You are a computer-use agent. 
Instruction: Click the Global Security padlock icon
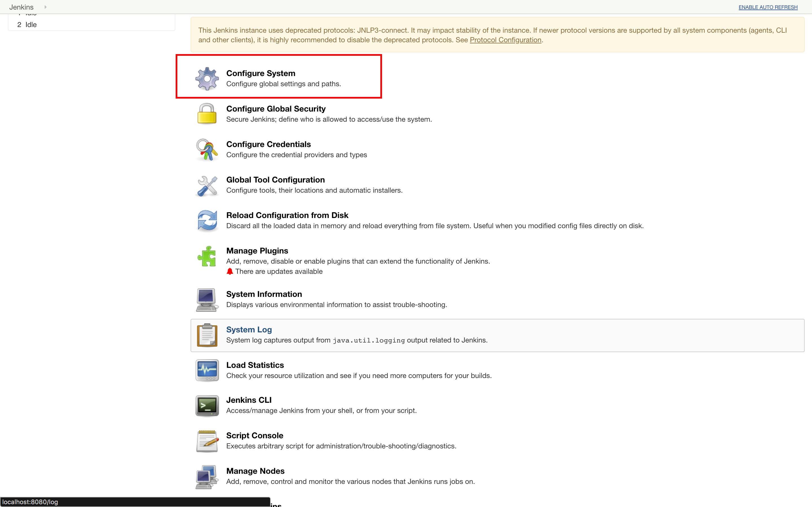[x=207, y=114]
